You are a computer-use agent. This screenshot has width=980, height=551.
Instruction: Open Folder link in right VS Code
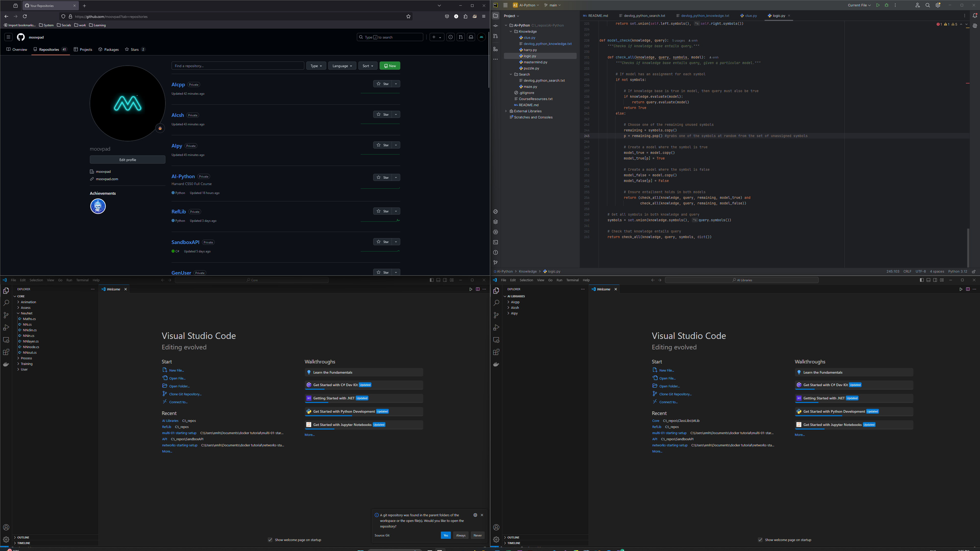(669, 386)
